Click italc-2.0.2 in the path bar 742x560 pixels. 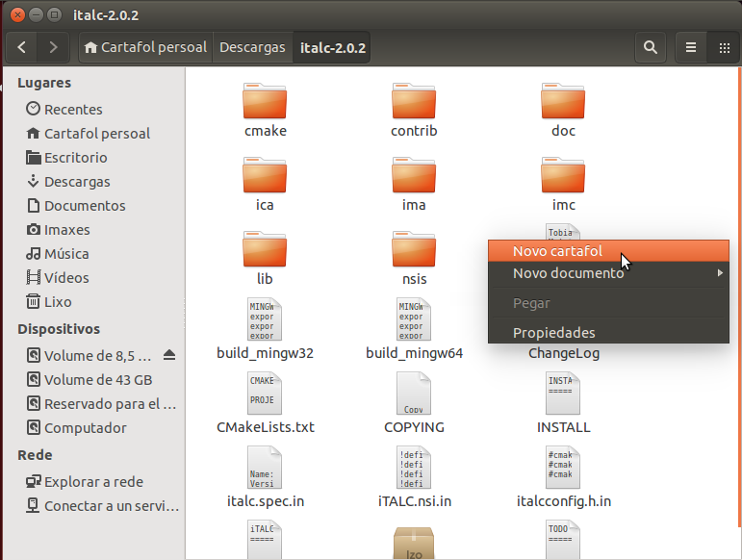(x=333, y=47)
